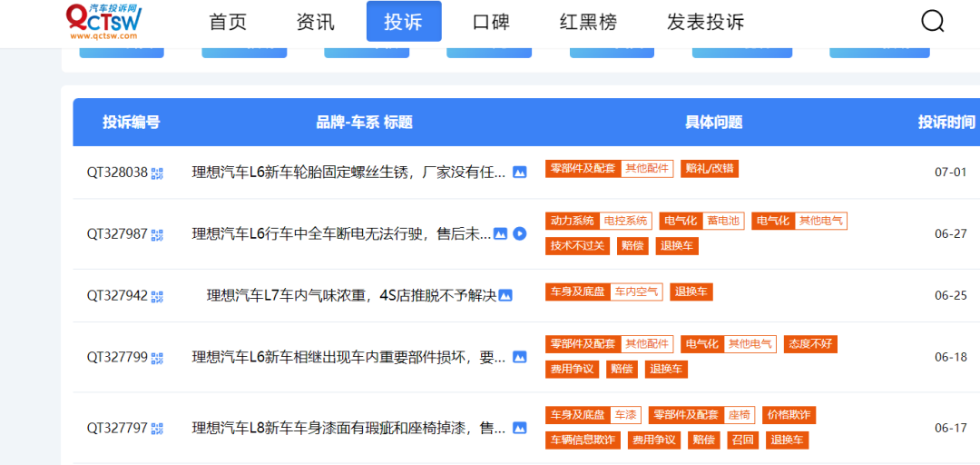The width and height of the screenshot is (980, 465).
Task: Click date 06-17 cell
Action: click(x=951, y=428)
